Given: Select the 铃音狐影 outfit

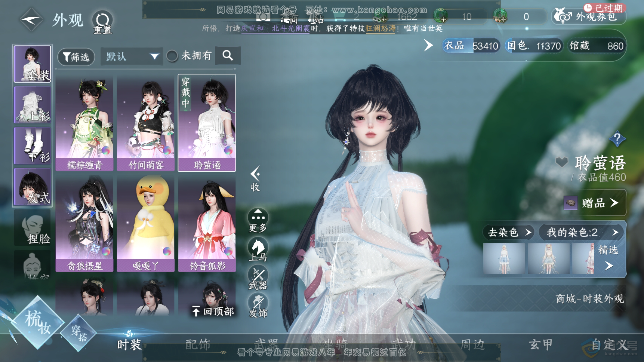Looking at the screenshot, I should click(x=207, y=224).
